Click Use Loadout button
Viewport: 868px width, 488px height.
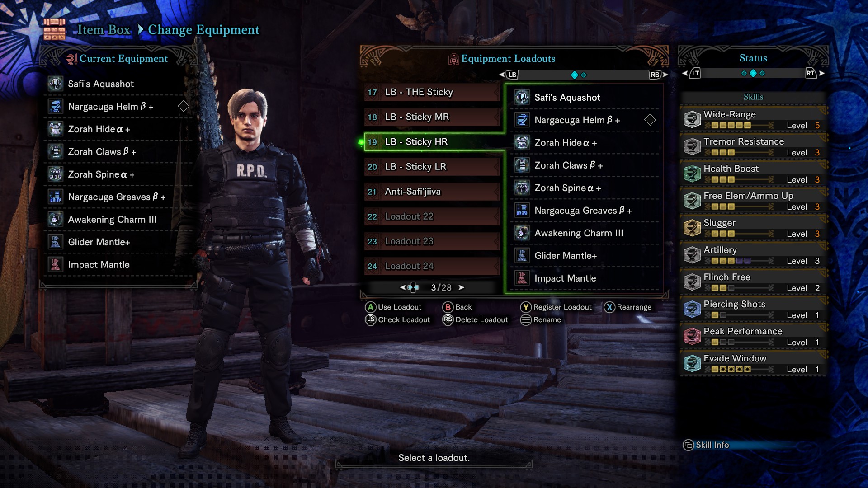click(x=393, y=307)
